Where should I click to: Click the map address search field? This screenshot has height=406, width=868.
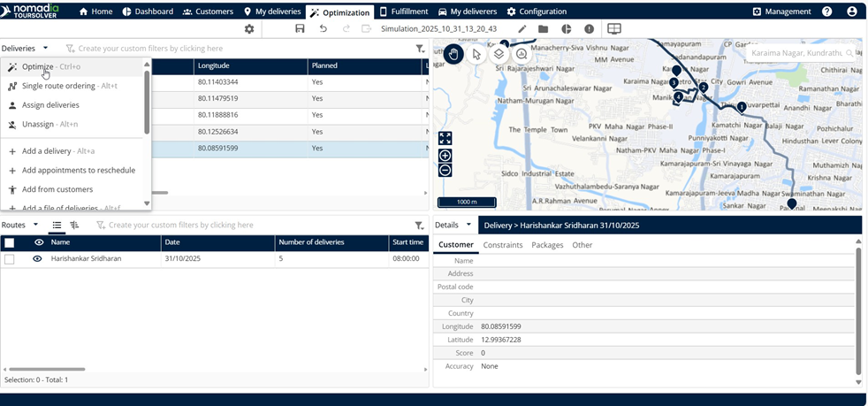pos(796,53)
